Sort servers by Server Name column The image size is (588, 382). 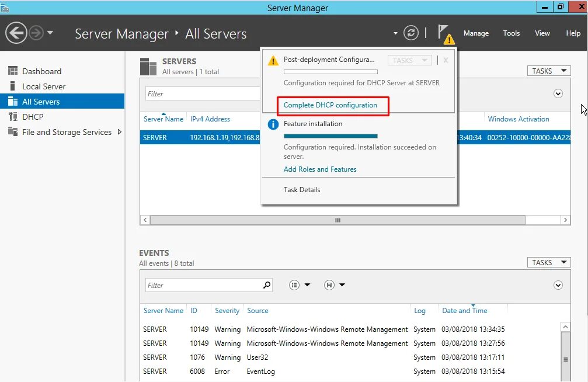click(x=163, y=119)
